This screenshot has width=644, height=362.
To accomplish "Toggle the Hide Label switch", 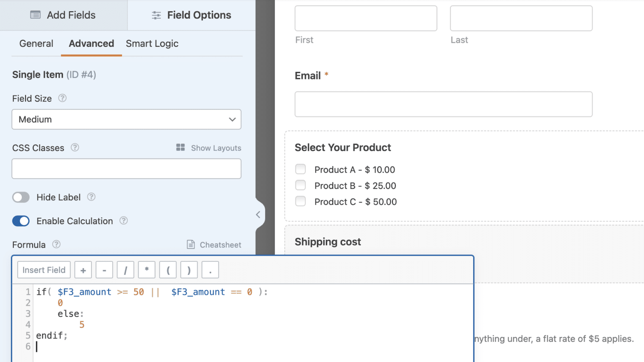I will tap(21, 197).
